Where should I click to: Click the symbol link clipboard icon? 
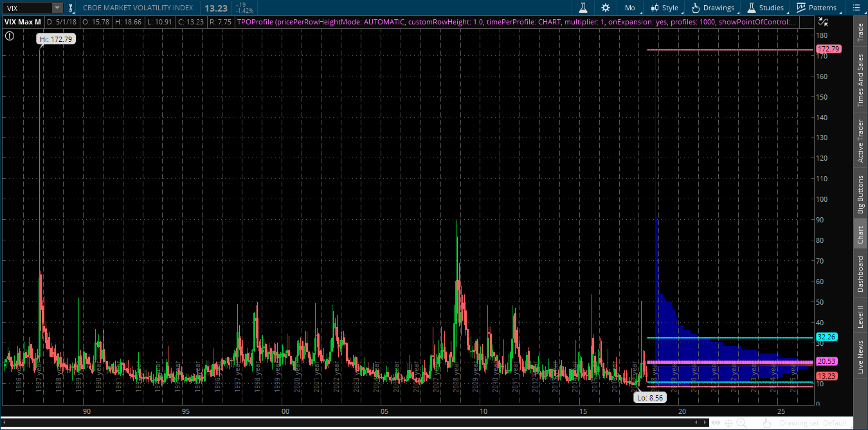point(70,8)
